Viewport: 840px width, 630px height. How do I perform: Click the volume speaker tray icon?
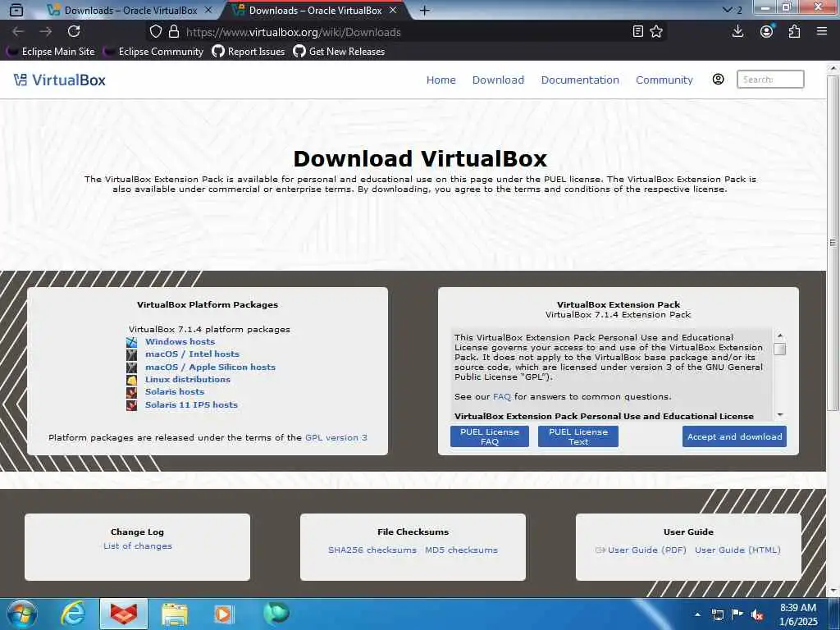coord(757,614)
